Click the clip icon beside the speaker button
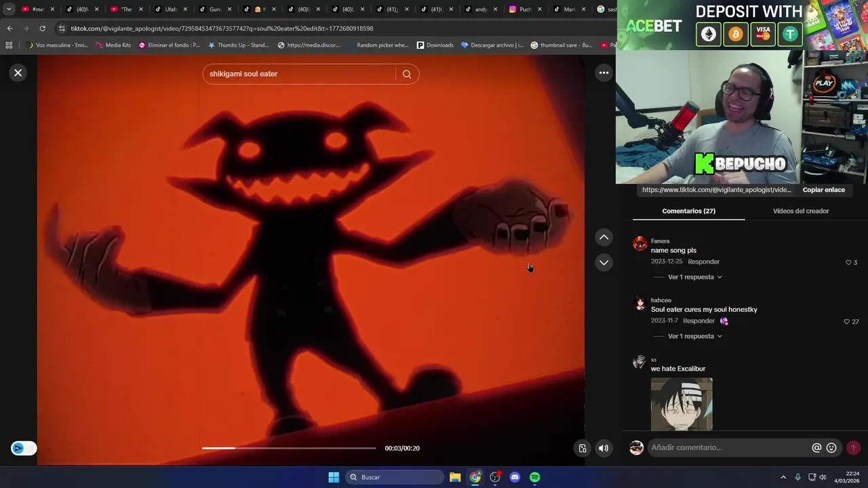Screen dimensions: 868x488 pyautogui.click(x=582, y=448)
